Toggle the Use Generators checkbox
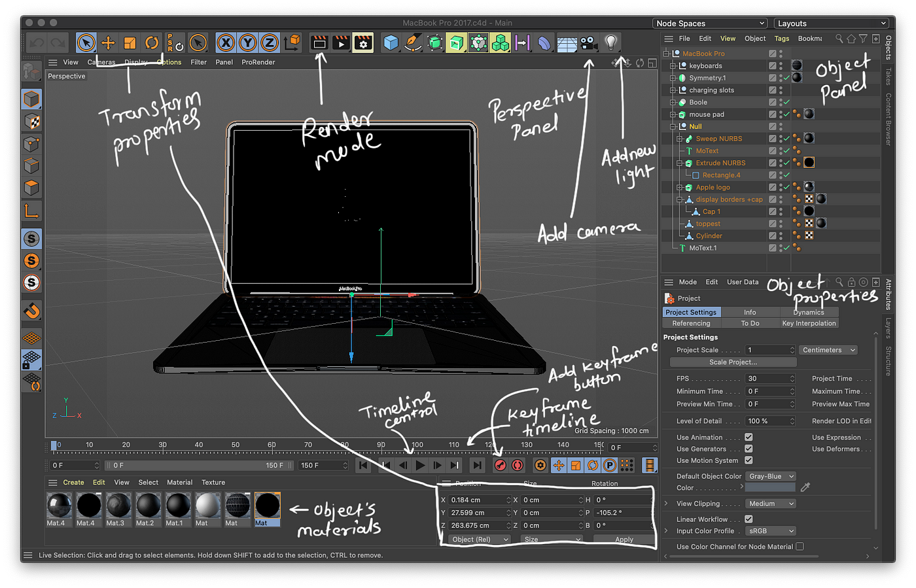916x588 pixels. [749, 449]
